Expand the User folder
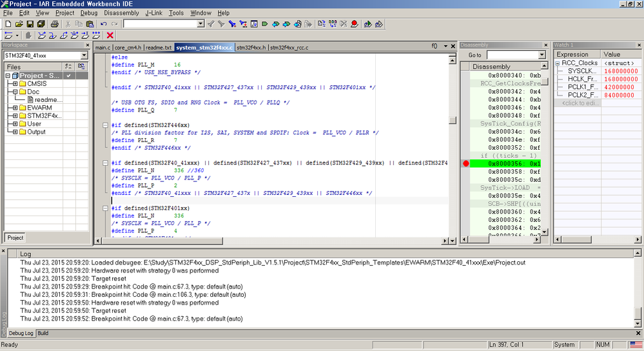 pyautogui.click(x=15, y=124)
